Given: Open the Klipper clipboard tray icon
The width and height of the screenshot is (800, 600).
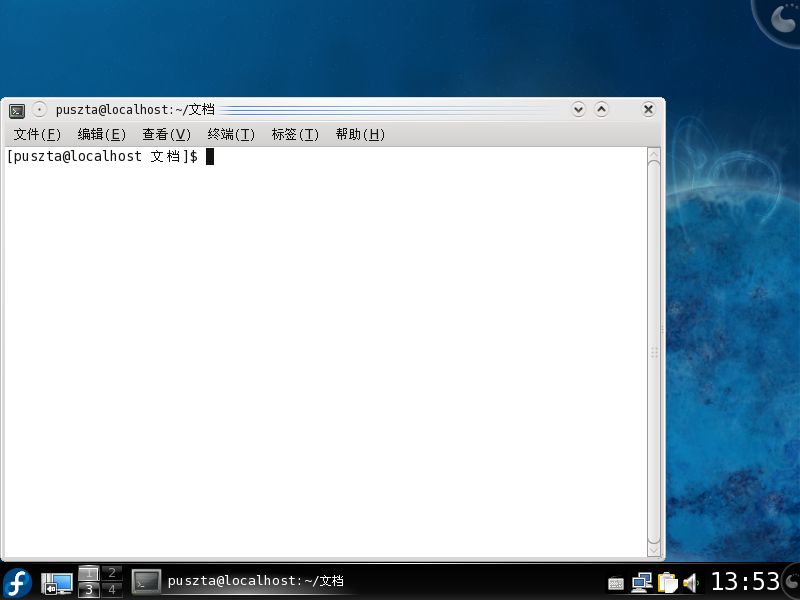Looking at the screenshot, I should [x=667, y=583].
